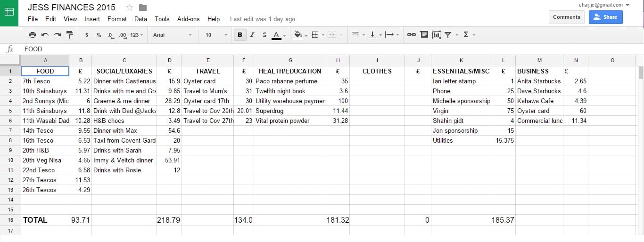The height and width of the screenshot is (242, 644).
Task: Click the Print icon in toolbar
Action: [33, 35]
